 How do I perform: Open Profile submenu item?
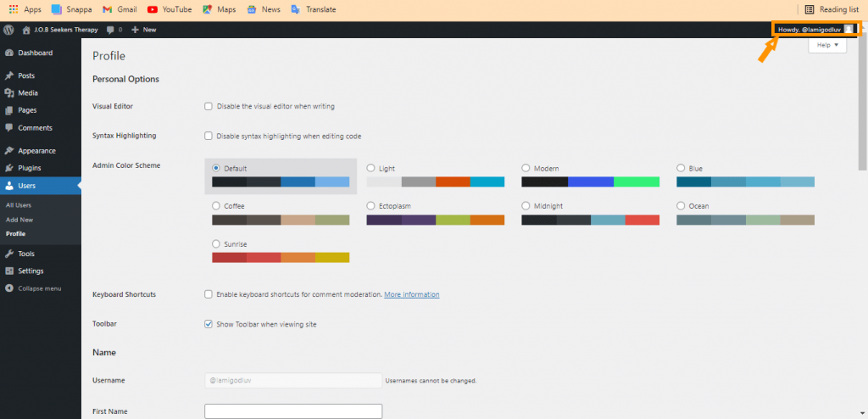15,234
